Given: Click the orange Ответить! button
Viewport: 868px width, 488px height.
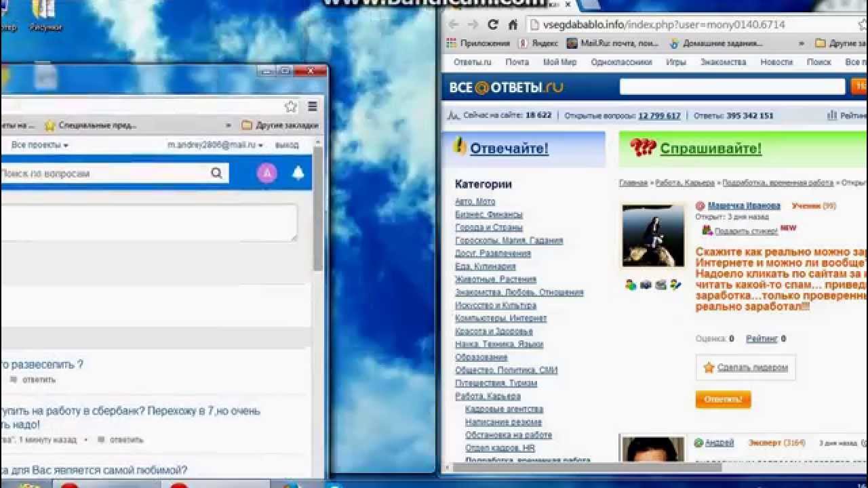Looking at the screenshot, I should point(723,399).
